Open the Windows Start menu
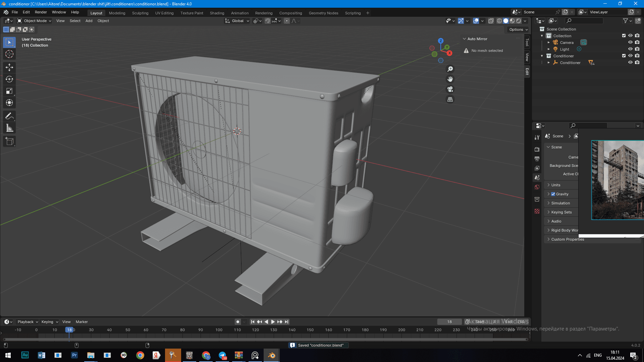 coord(8,355)
